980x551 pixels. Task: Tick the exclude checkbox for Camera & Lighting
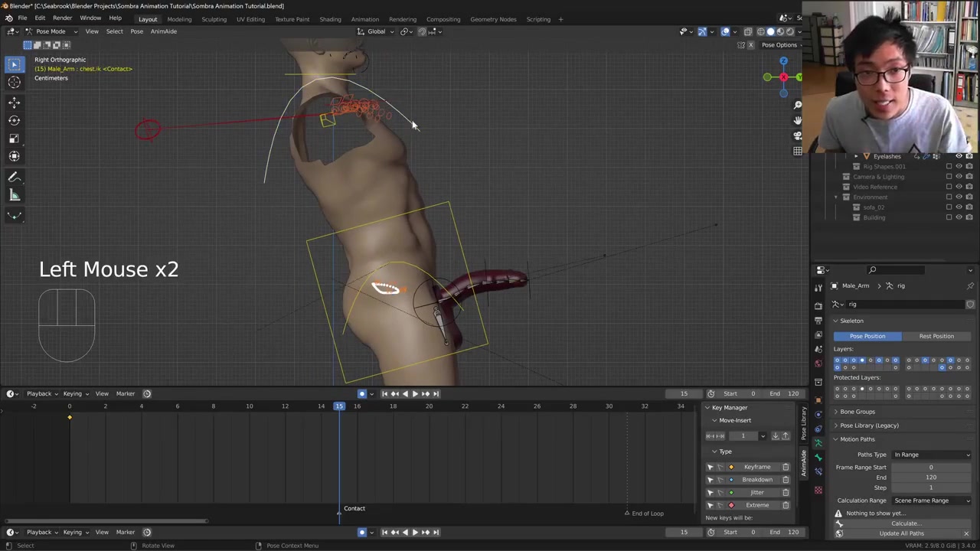tap(949, 177)
